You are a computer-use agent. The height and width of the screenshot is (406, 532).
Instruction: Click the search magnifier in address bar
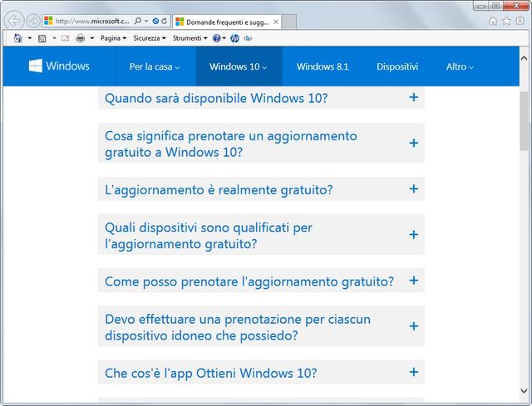pos(138,21)
